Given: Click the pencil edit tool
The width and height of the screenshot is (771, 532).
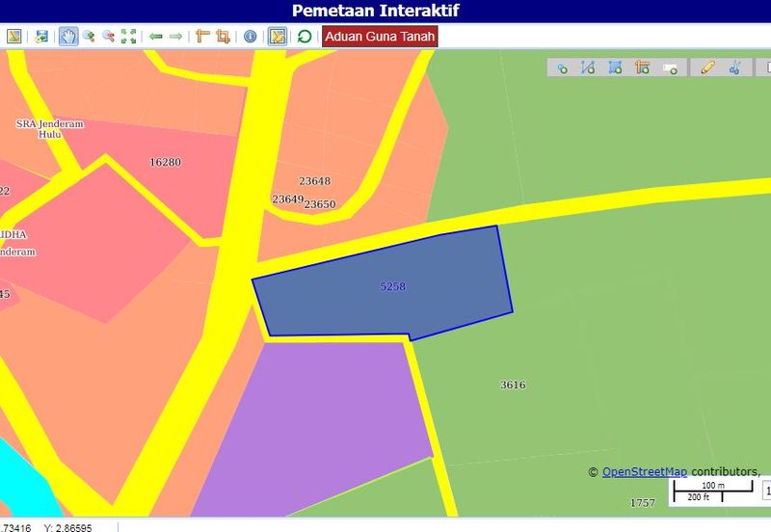Looking at the screenshot, I should (707, 67).
